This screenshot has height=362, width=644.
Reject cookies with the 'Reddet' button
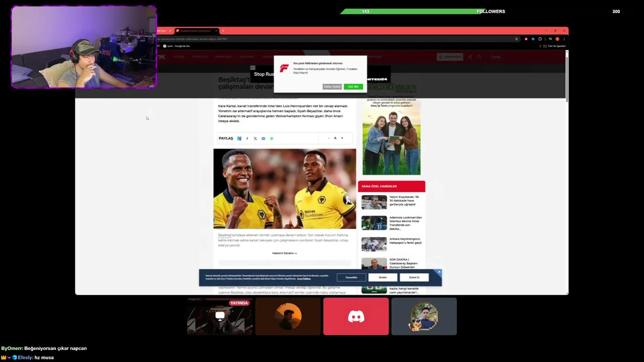point(383,277)
